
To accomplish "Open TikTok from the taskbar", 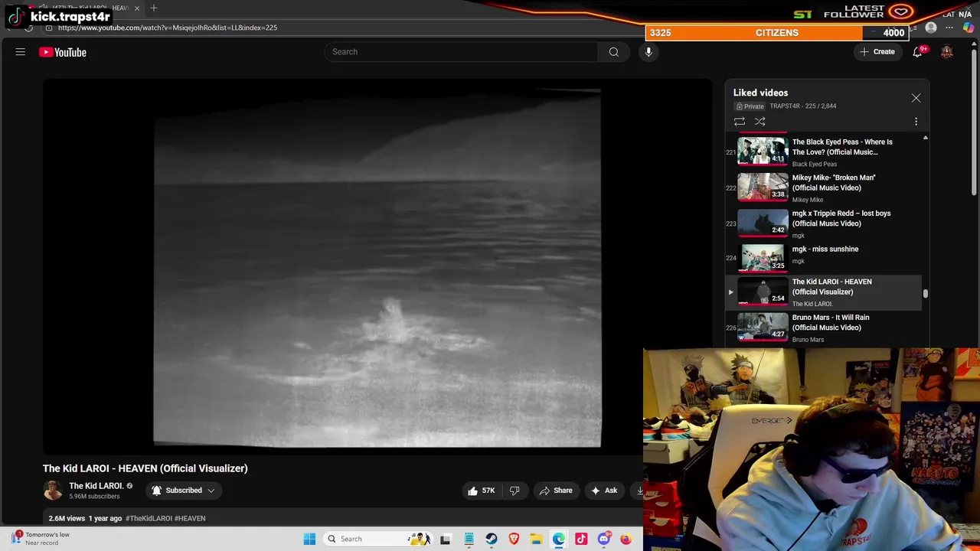I will pyautogui.click(x=581, y=539).
